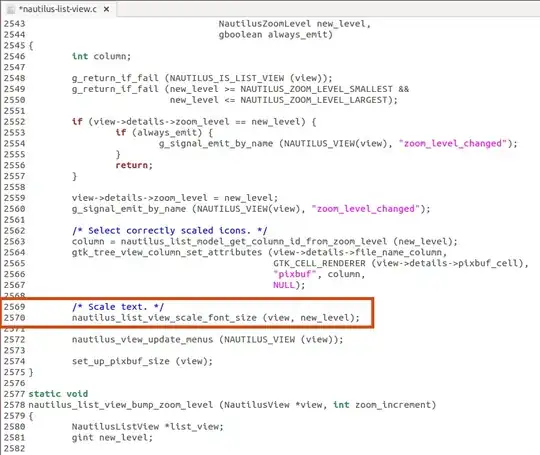Click the GTK_CELL_RENDERER line
This screenshot has width=540, height=455.
click(401, 263)
